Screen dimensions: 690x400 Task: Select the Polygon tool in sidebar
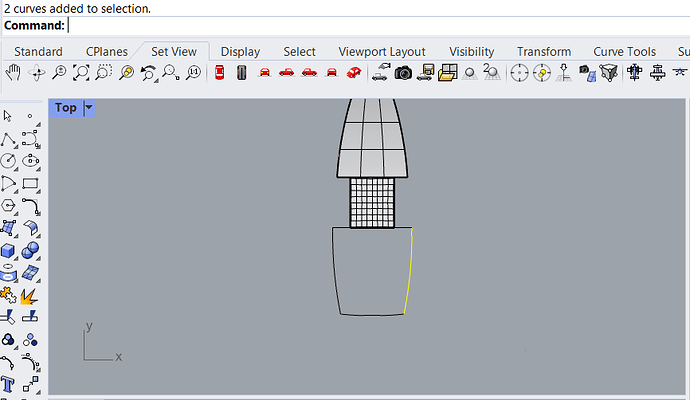click(8, 206)
